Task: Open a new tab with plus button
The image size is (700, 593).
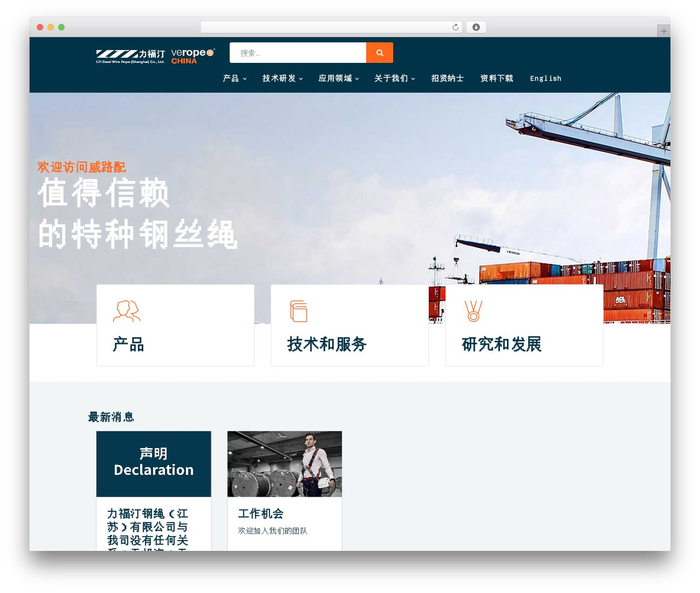Action: click(663, 31)
